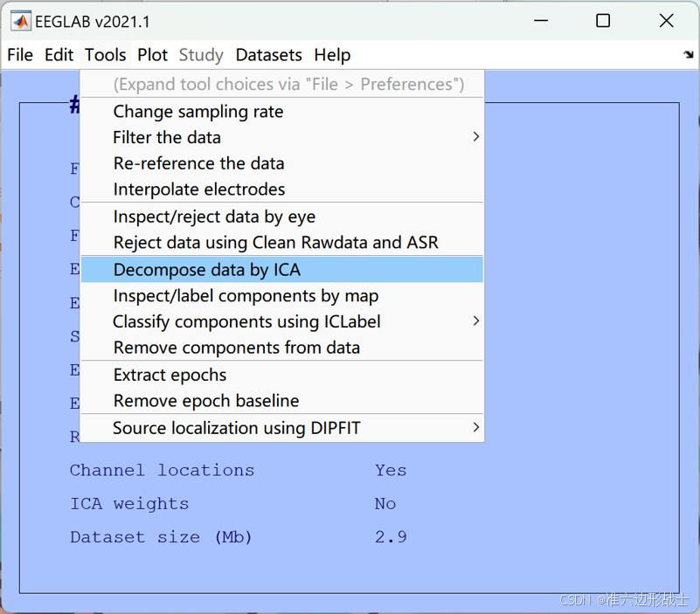700x614 pixels.
Task: Open the File menu
Action: pos(20,55)
